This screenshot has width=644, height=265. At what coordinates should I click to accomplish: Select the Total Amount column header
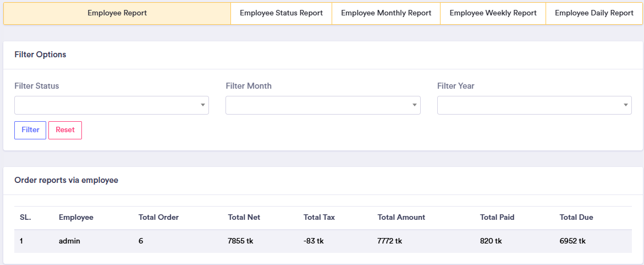point(401,218)
